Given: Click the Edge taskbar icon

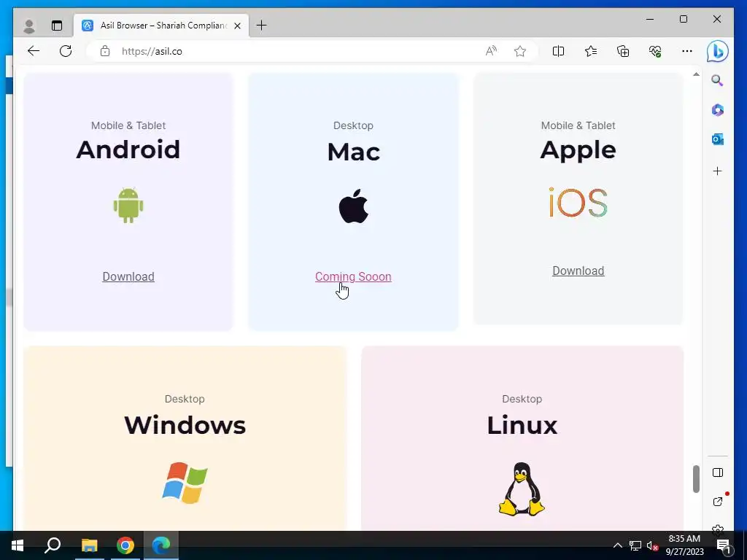Looking at the screenshot, I should click(161, 545).
